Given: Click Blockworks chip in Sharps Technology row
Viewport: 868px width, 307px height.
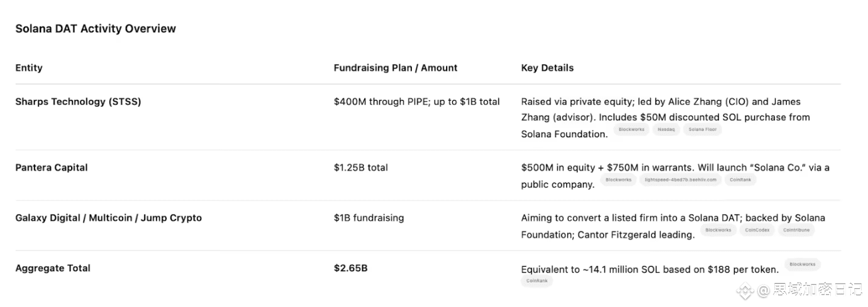Looking at the screenshot, I should click(631, 130).
